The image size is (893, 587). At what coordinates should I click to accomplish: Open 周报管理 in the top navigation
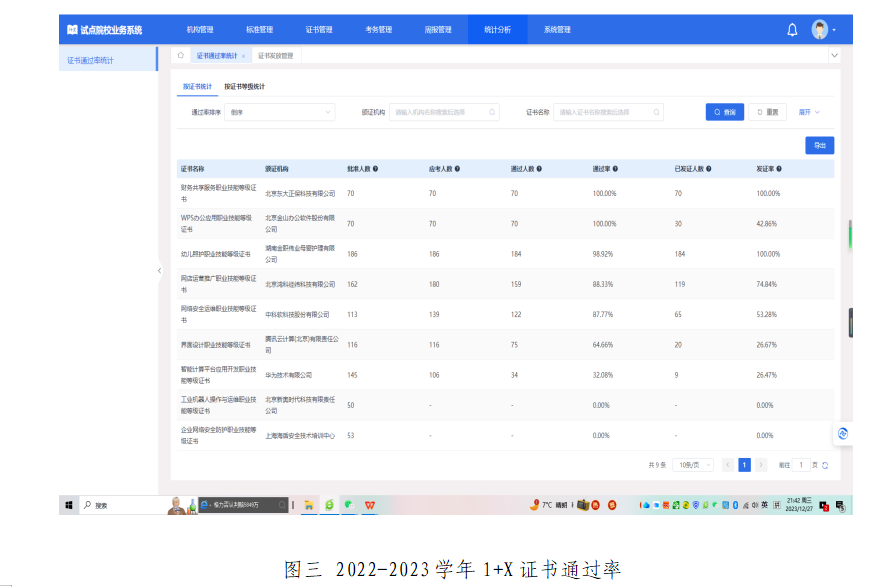pyautogui.click(x=438, y=30)
